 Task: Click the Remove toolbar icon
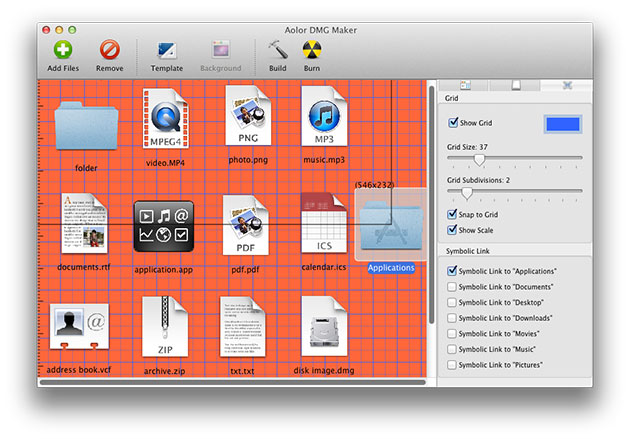point(110,50)
